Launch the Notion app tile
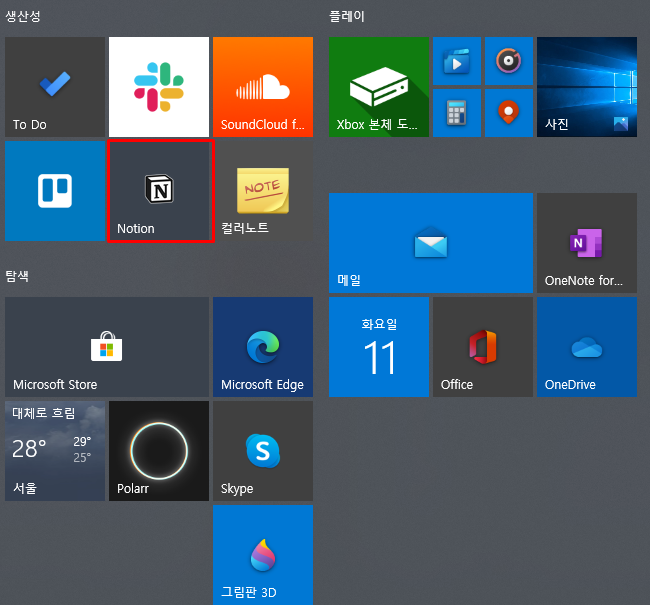This screenshot has width=650, height=605. (x=160, y=191)
